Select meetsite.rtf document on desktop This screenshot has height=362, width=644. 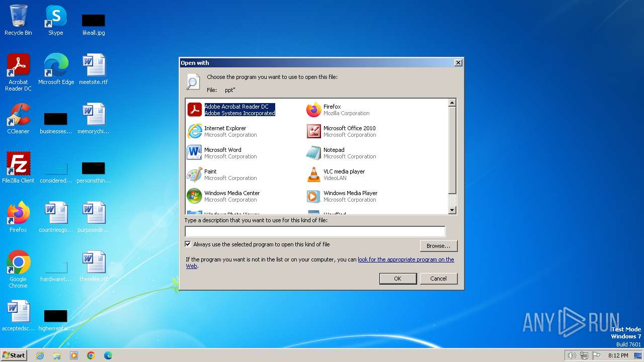click(94, 69)
